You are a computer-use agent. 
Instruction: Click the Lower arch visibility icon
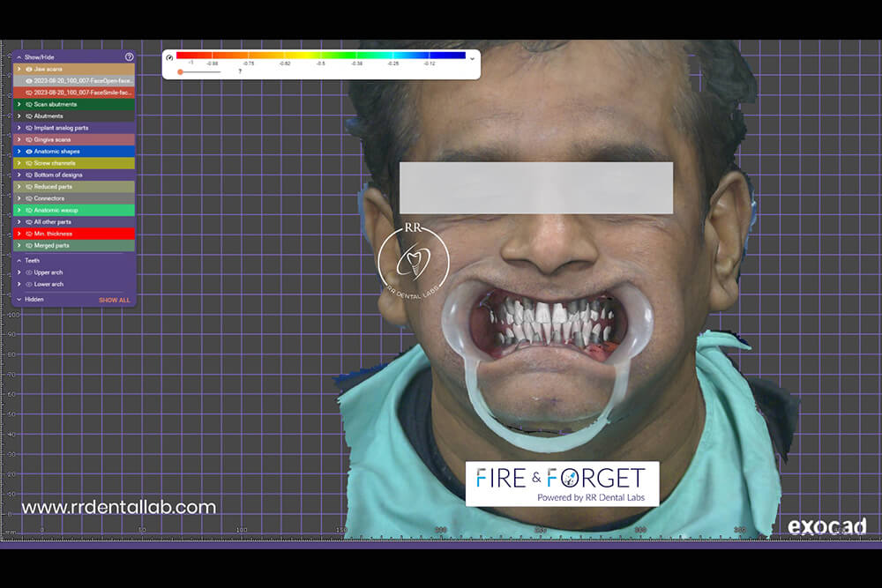tap(29, 285)
